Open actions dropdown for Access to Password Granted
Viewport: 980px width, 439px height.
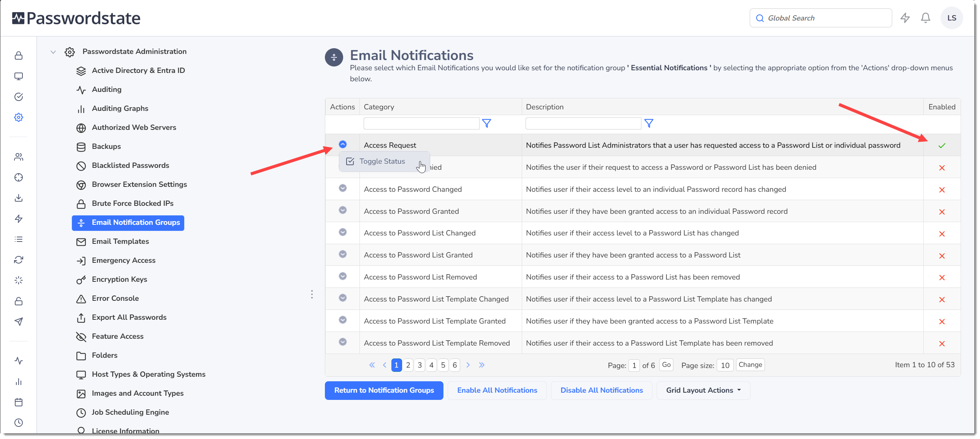[342, 210]
